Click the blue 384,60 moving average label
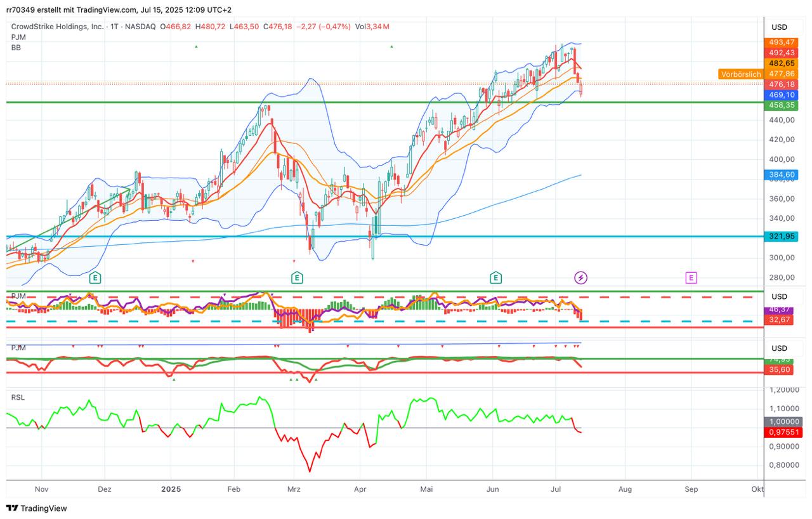The image size is (812, 519). tap(782, 174)
